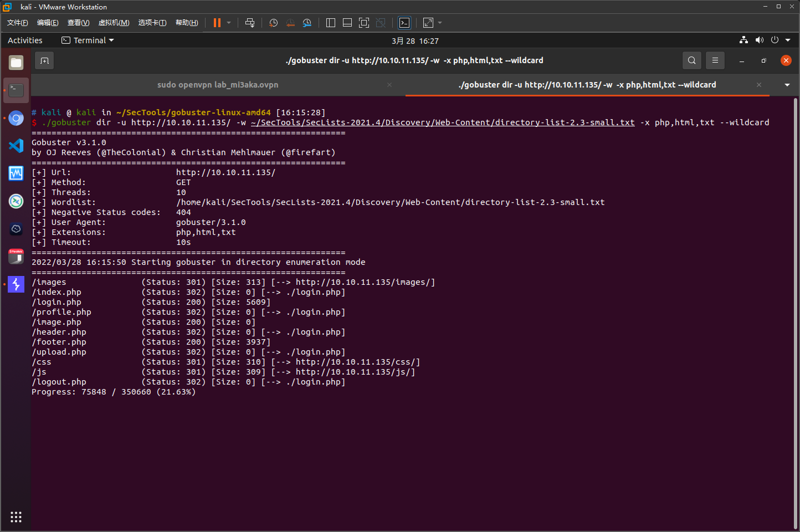Toggle the VMware thumbnail bar view
Screen dimensions: 800x532
(347, 23)
